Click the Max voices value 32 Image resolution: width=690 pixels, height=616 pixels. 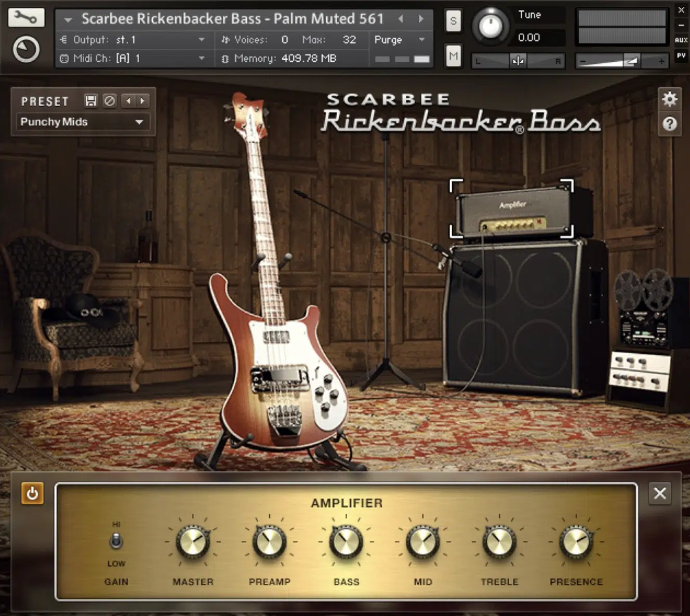click(x=350, y=39)
